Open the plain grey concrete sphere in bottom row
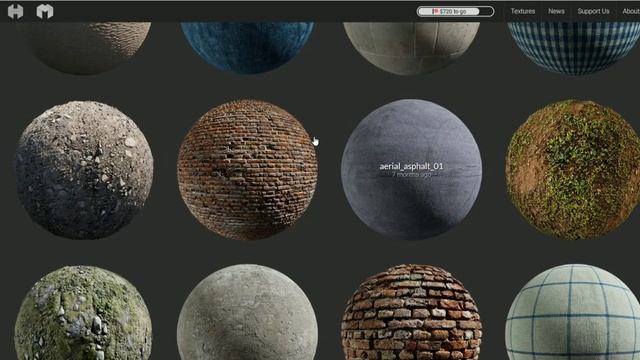The width and height of the screenshot is (640, 360). click(x=247, y=312)
